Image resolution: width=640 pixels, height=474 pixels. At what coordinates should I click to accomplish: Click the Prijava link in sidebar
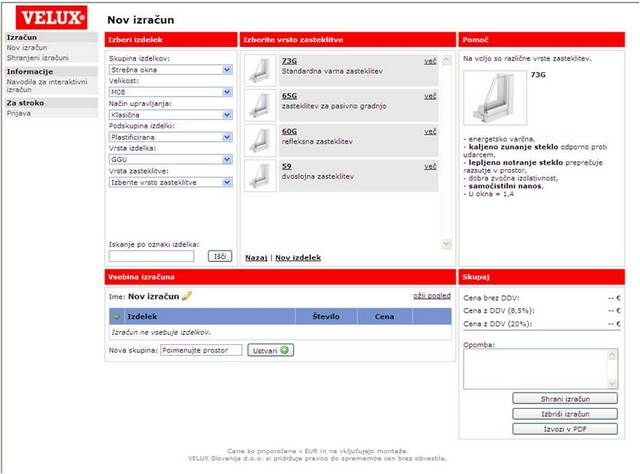(x=20, y=112)
